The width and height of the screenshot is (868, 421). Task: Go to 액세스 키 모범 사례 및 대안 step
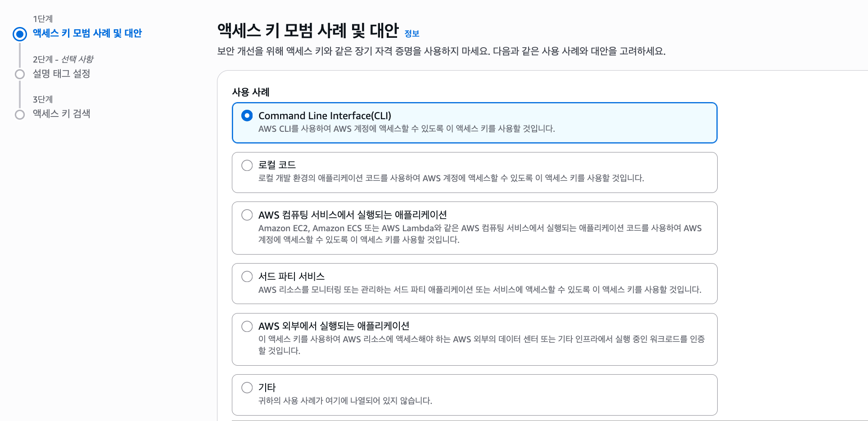[87, 33]
